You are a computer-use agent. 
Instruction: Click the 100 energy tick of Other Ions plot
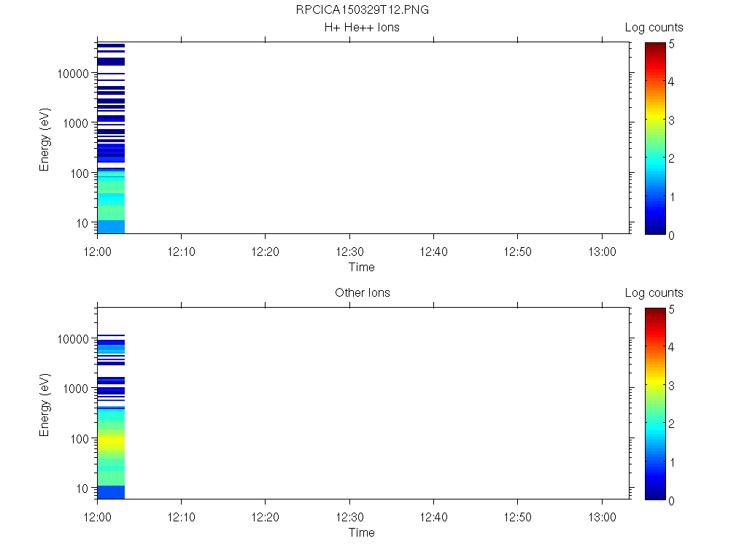click(x=80, y=439)
